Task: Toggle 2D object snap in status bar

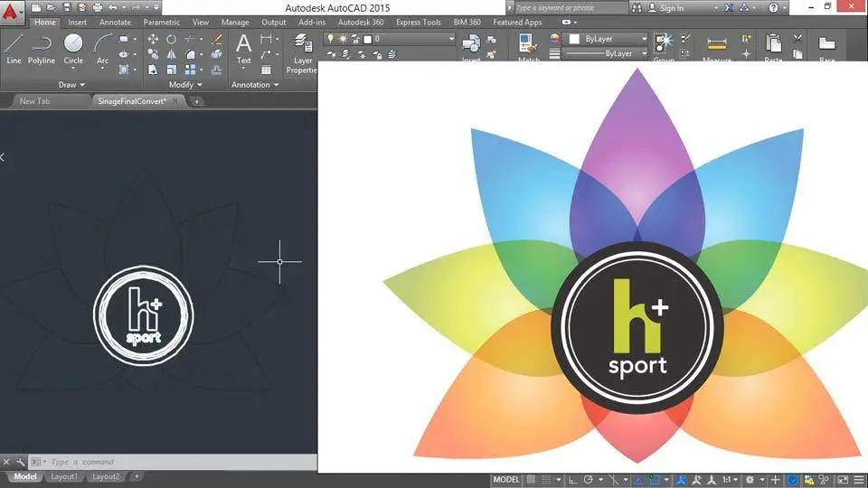Action: (655, 480)
